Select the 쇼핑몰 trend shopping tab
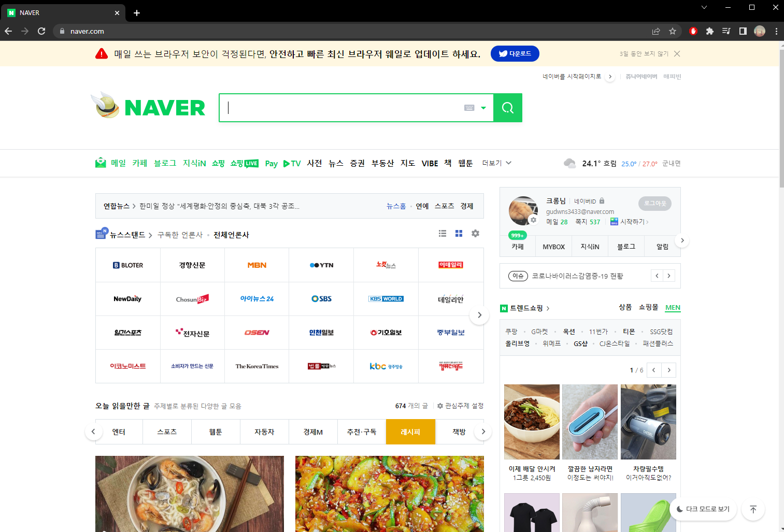784x532 pixels. pos(648,307)
